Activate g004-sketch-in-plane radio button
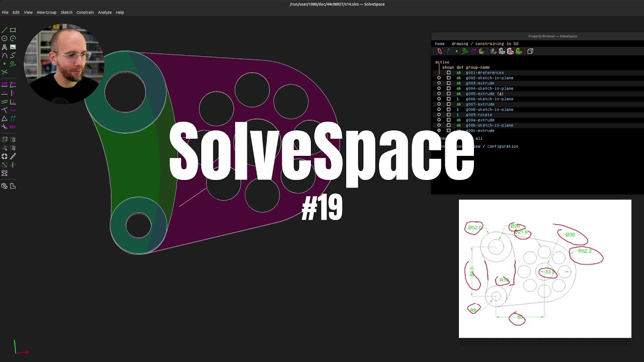Image resolution: width=644 pixels, height=362 pixels. click(439, 88)
